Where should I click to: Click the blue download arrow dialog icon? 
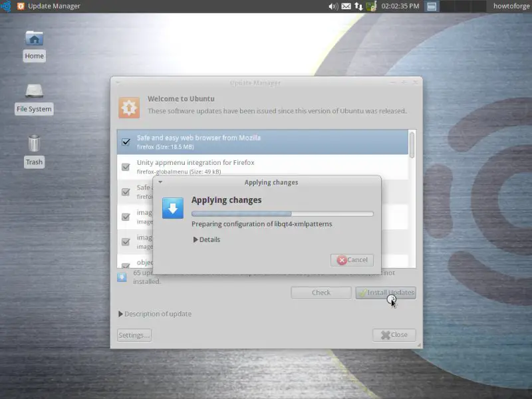pos(173,208)
